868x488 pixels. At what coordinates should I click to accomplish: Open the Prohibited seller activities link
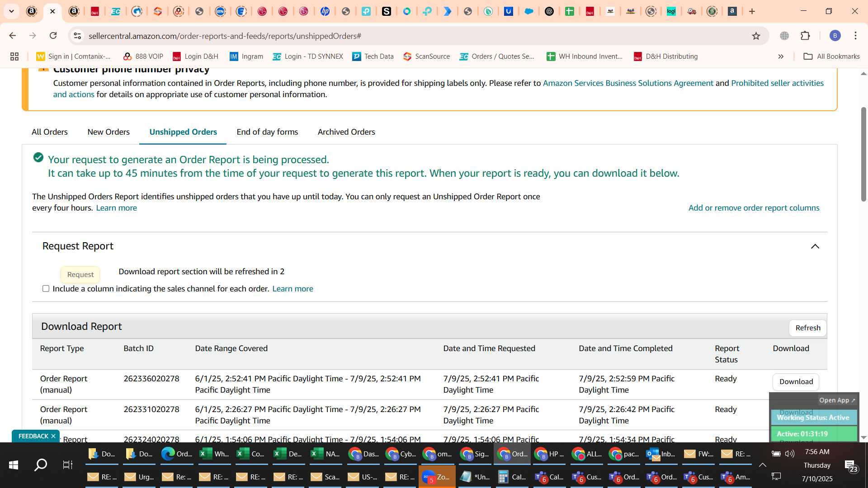point(777,83)
